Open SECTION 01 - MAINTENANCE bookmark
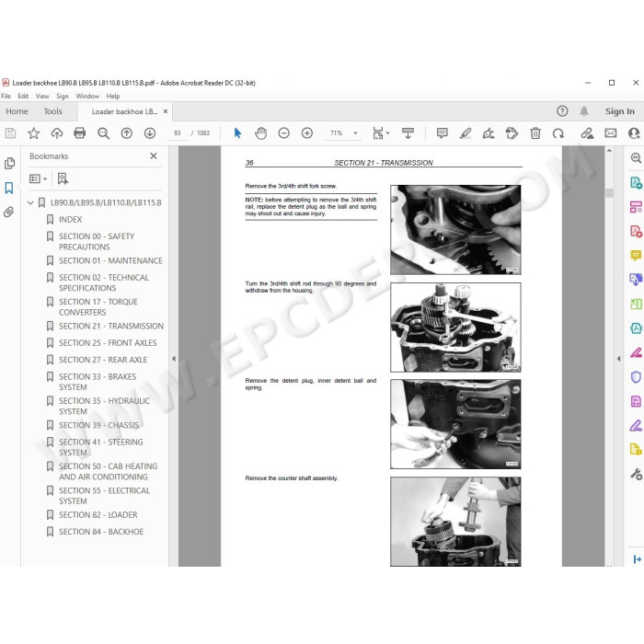This screenshot has height=644, width=644. pos(110,260)
